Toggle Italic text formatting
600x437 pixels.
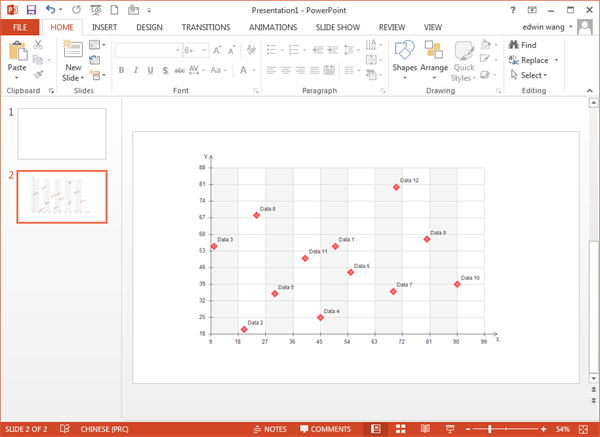point(136,70)
